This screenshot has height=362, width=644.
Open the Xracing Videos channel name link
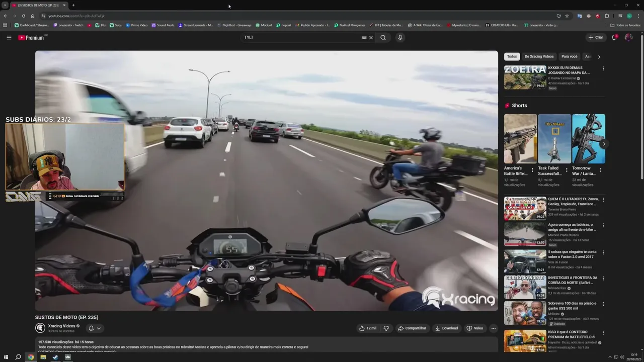pos(61,326)
